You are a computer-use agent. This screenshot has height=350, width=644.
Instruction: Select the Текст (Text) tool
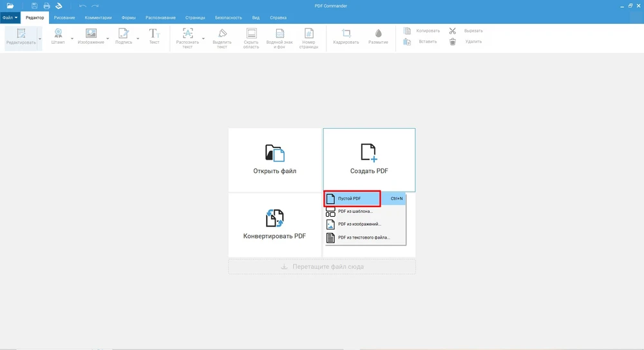click(x=155, y=33)
